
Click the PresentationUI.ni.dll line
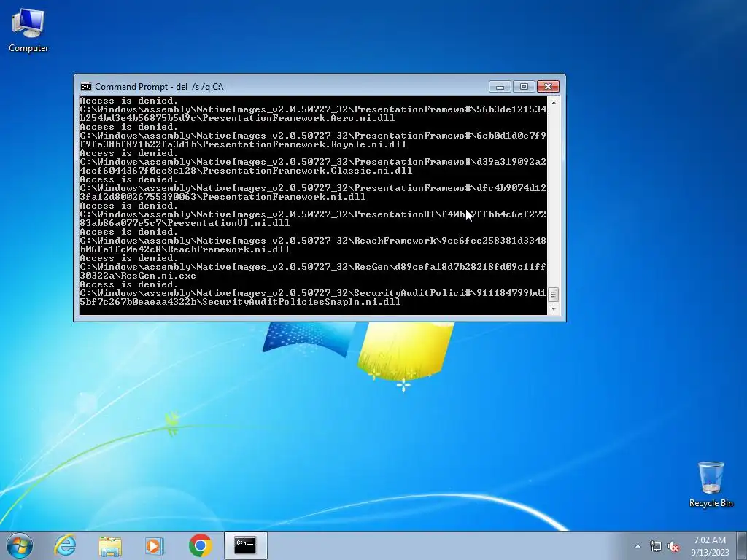[x=185, y=223]
